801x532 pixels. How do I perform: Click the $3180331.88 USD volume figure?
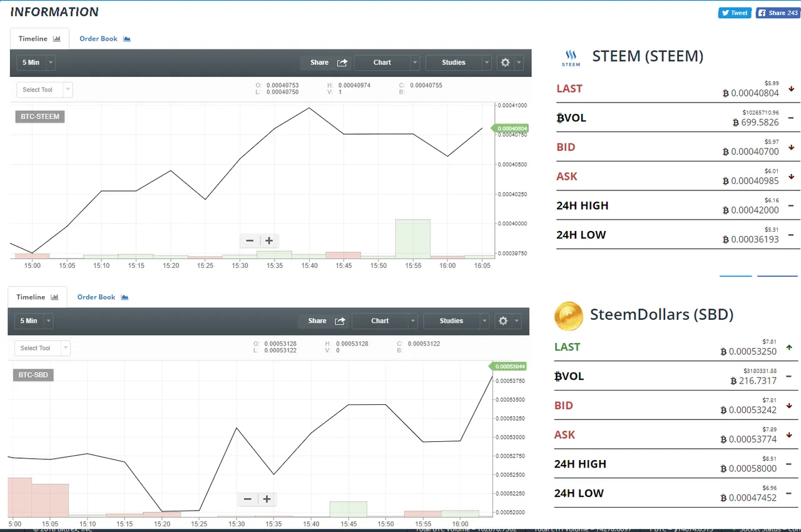[760, 371]
